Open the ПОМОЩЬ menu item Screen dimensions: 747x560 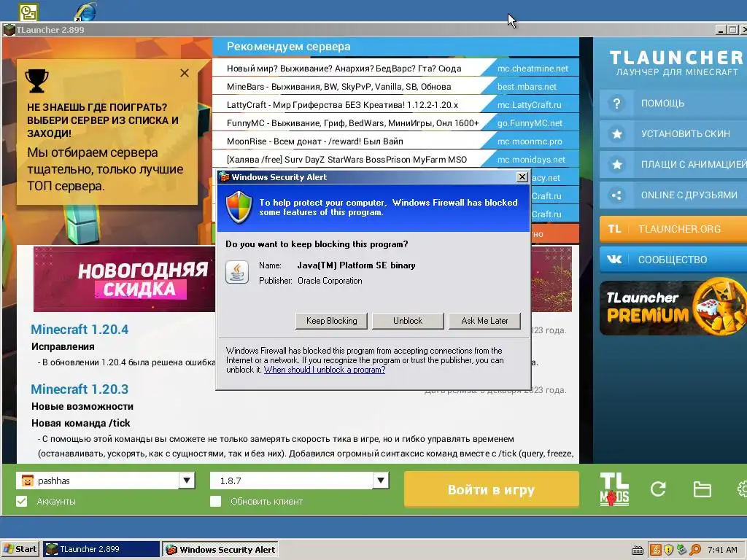[673, 104]
